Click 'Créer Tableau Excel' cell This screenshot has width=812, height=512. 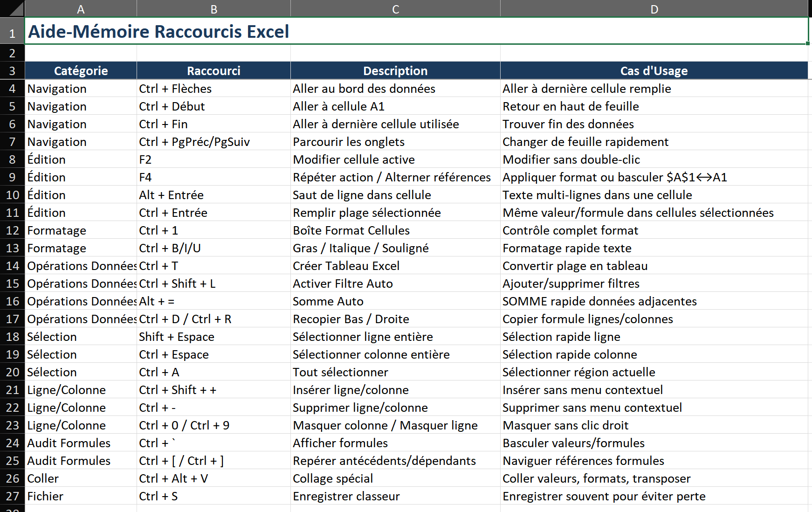pos(395,266)
